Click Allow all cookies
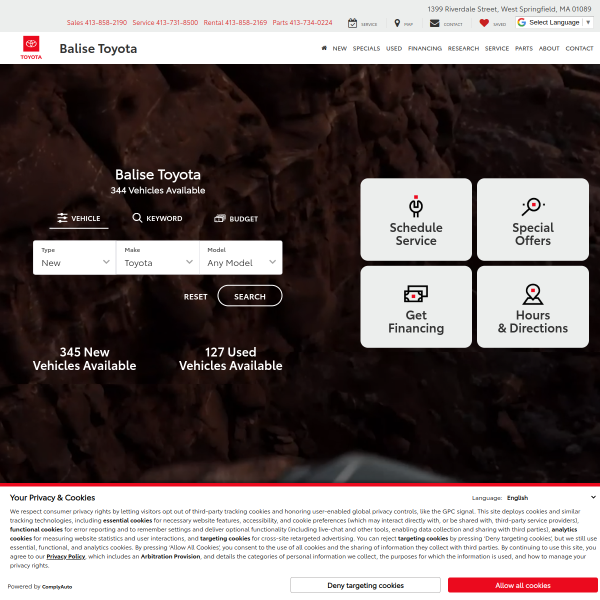The image size is (600, 600). click(523, 585)
